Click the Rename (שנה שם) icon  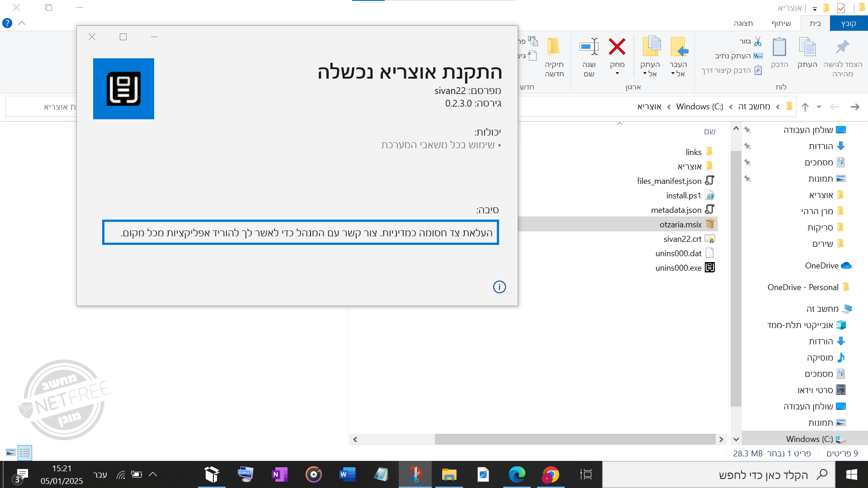589,47
